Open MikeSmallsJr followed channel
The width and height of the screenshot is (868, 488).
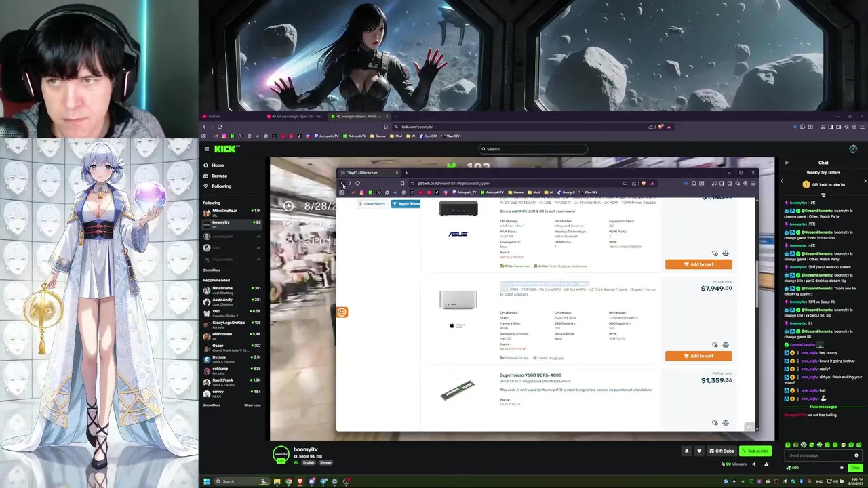(232, 212)
